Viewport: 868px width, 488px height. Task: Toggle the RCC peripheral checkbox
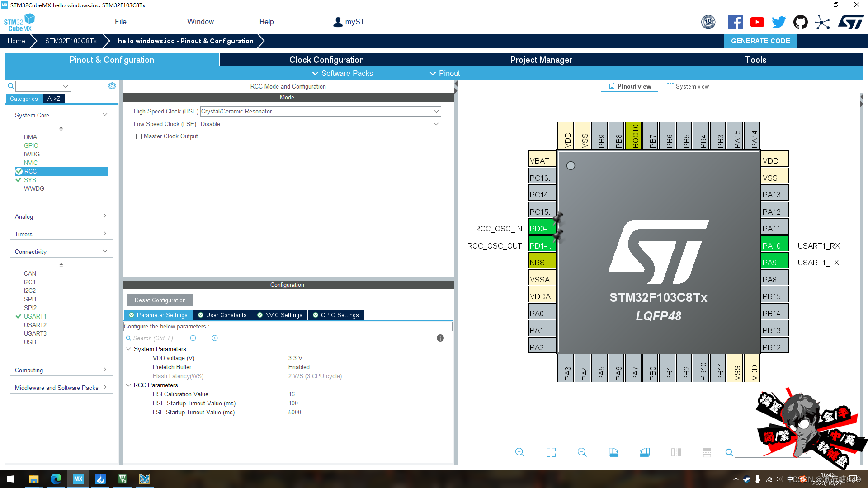(19, 171)
